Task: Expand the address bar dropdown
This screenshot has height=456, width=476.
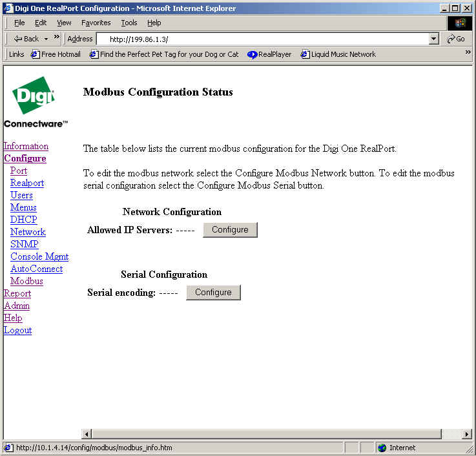Action: (434, 39)
